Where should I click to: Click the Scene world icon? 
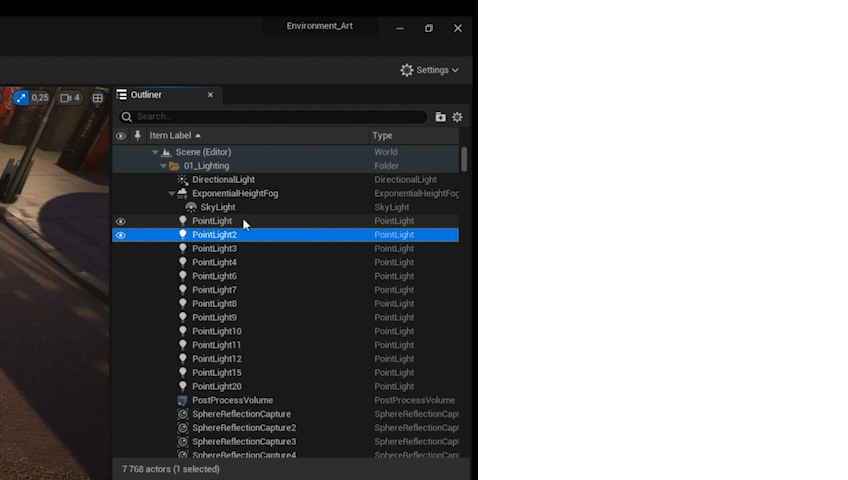[x=166, y=152]
